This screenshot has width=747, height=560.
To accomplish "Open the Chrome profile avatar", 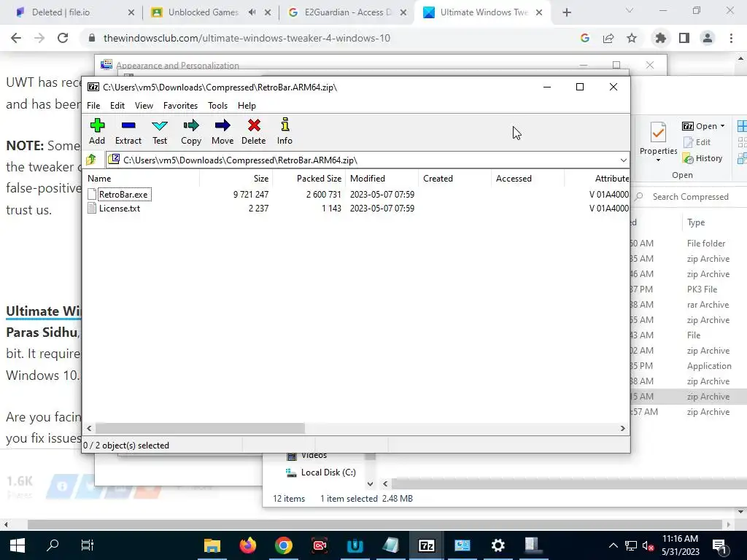I will click(708, 38).
